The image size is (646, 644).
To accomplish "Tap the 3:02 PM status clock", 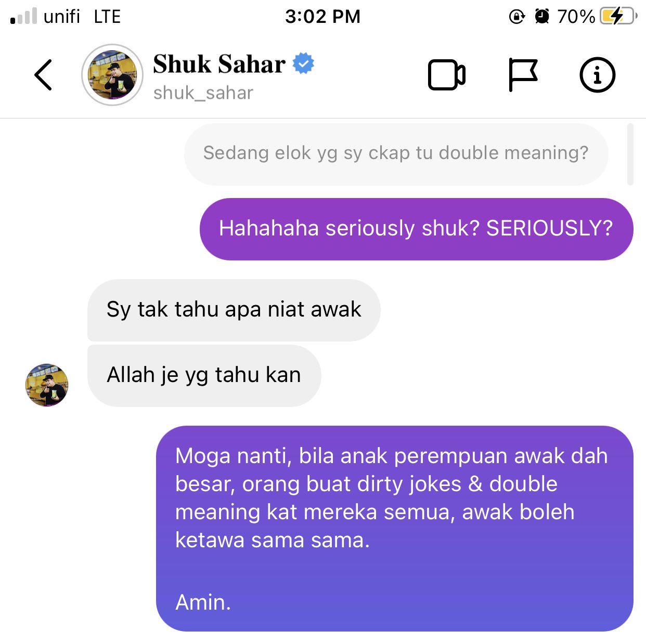I will (x=322, y=16).
